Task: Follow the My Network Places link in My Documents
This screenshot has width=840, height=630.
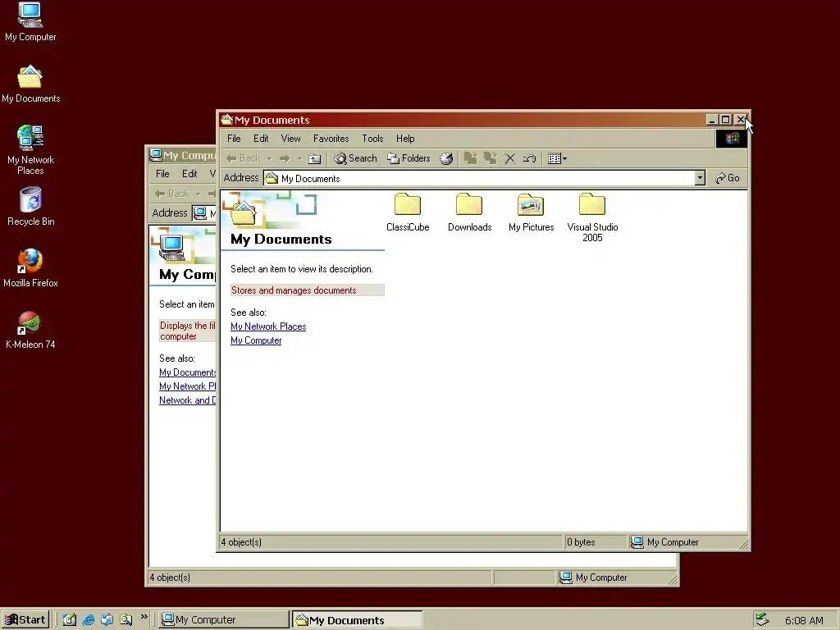Action: [268, 326]
